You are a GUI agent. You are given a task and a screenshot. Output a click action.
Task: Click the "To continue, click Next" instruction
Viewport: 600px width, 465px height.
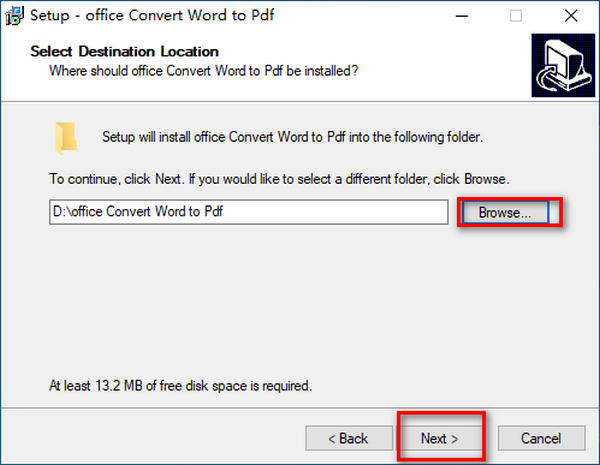280,180
